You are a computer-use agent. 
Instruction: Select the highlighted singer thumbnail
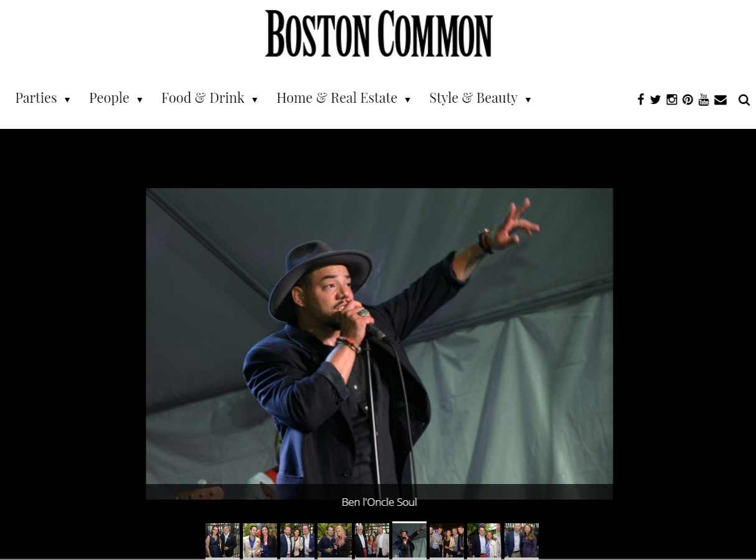click(x=409, y=540)
